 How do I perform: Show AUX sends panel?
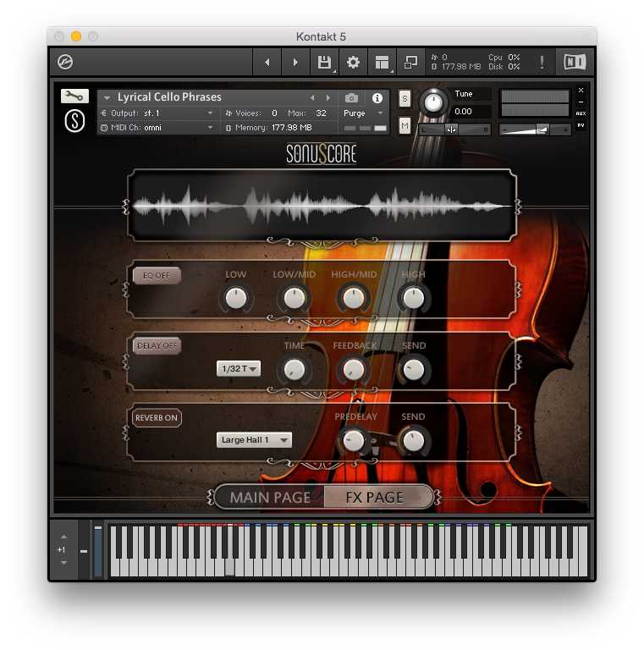(581, 113)
